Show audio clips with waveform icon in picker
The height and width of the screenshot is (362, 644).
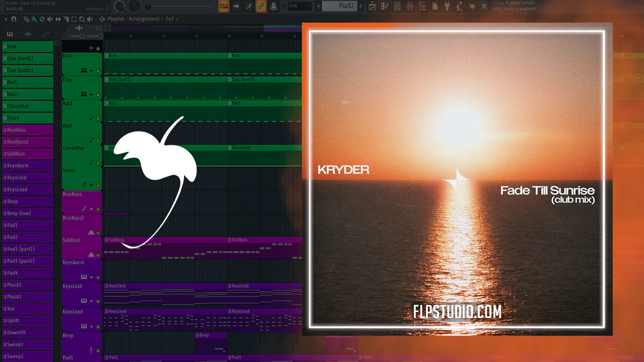(x=28, y=34)
